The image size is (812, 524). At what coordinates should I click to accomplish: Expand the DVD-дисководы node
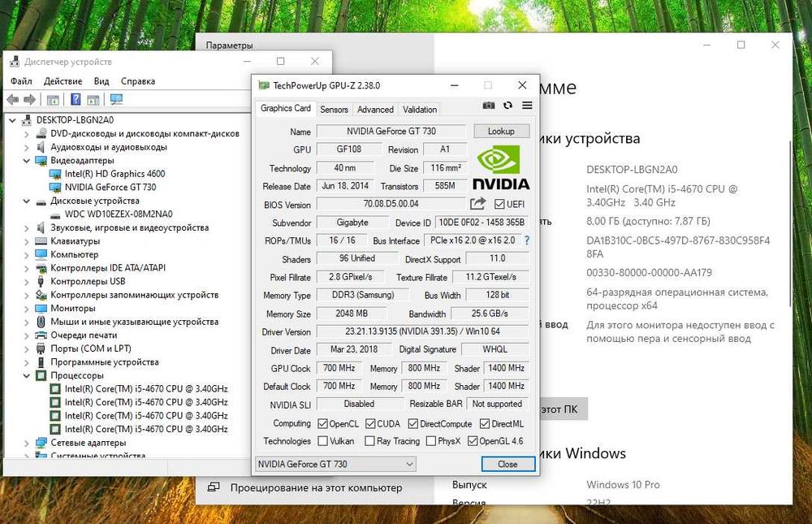[27, 134]
